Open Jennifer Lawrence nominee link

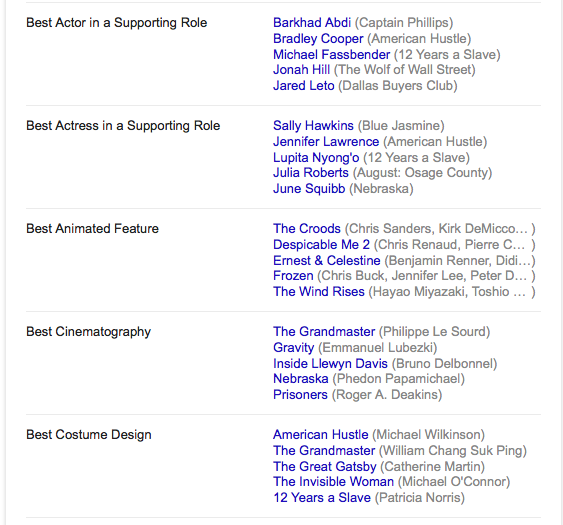coord(326,142)
